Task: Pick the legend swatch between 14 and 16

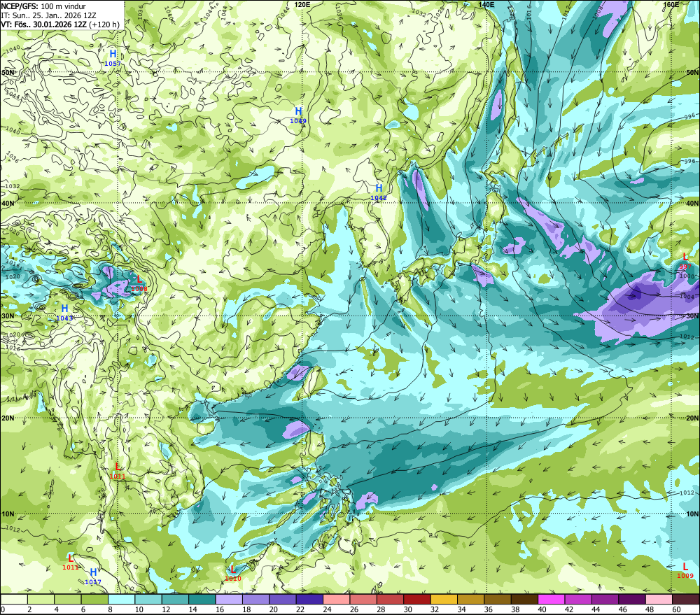Action: coord(202,599)
